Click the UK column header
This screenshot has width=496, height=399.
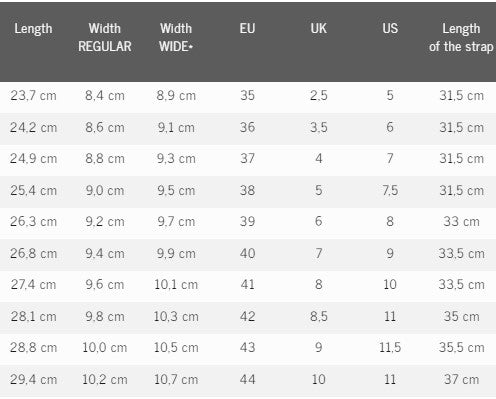pyautogui.click(x=319, y=28)
